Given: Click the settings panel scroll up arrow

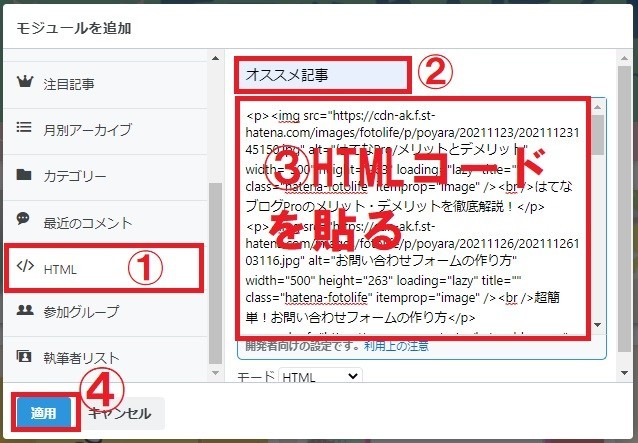Looking at the screenshot, I should tap(624, 58).
